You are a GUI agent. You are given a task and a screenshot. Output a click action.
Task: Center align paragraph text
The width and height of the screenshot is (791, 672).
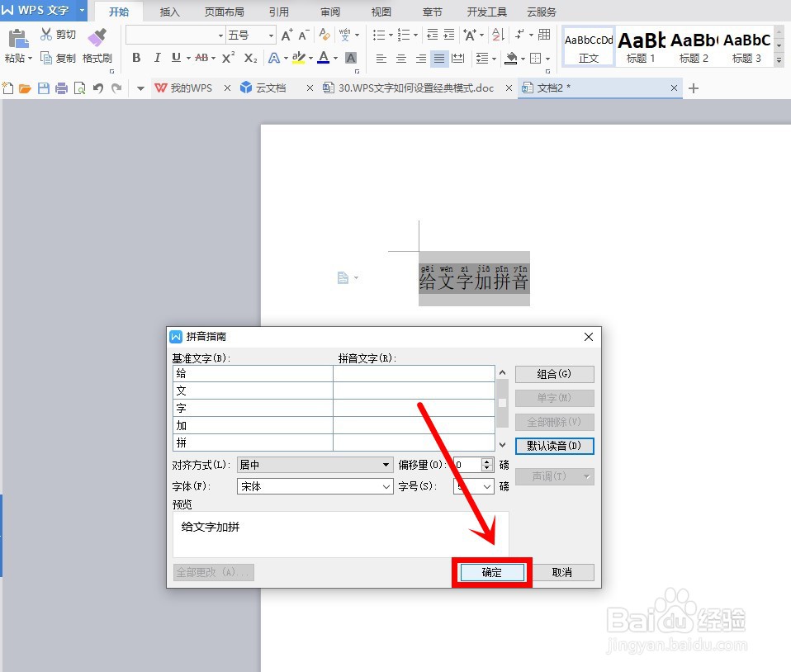401,59
